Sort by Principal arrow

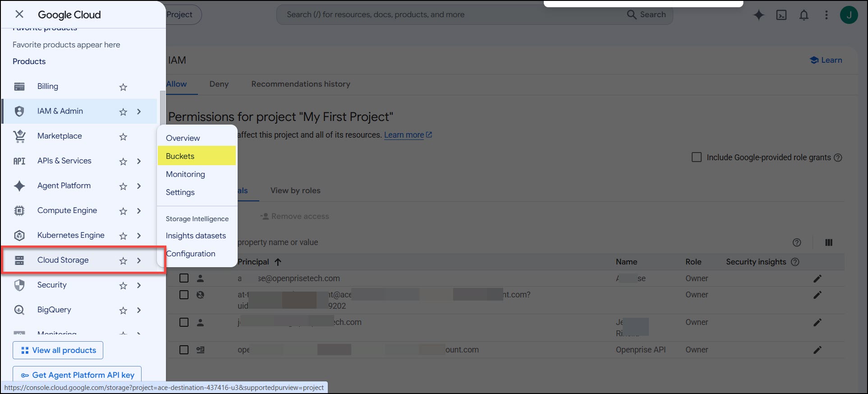click(x=278, y=262)
